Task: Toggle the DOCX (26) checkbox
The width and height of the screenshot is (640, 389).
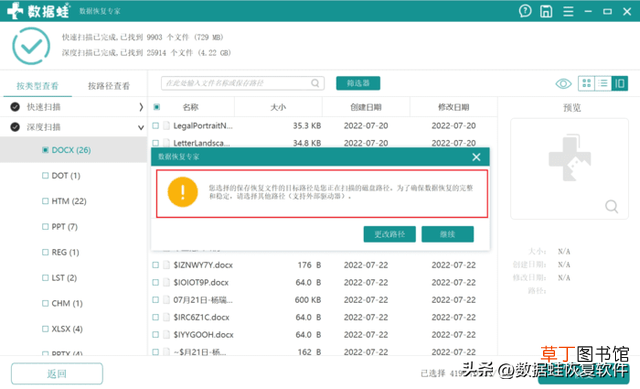Action: pos(45,150)
